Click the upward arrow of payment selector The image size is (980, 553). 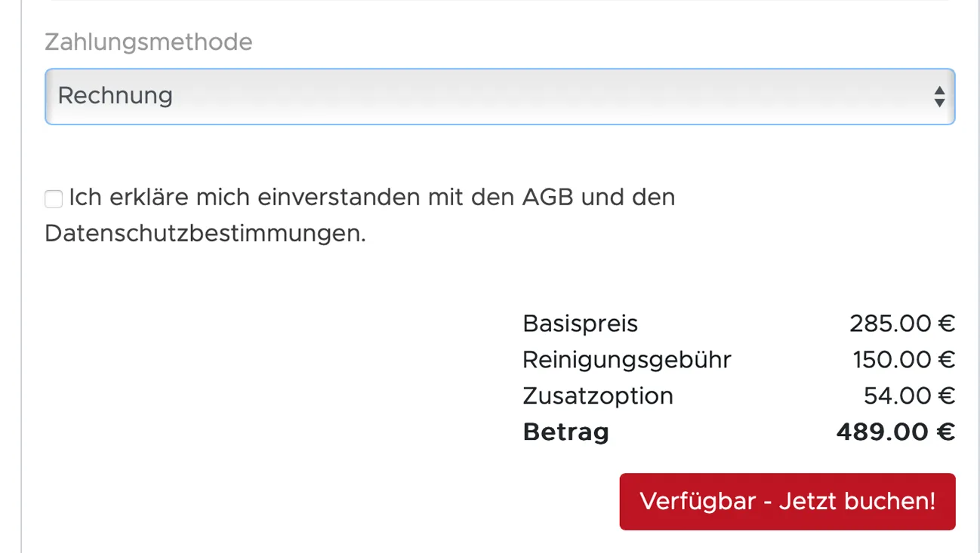click(x=939, y=91)
